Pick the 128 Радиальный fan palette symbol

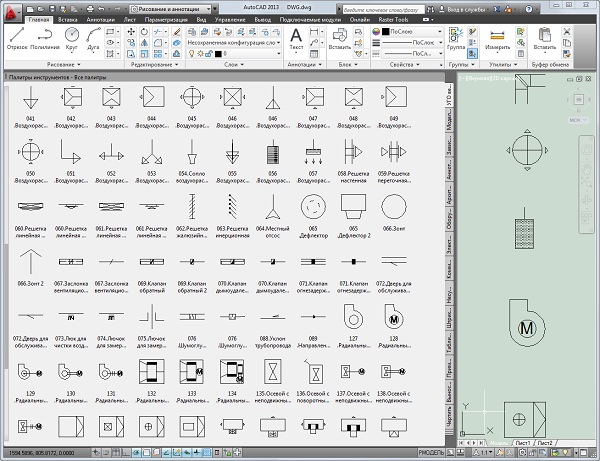[x=394, y=317]
